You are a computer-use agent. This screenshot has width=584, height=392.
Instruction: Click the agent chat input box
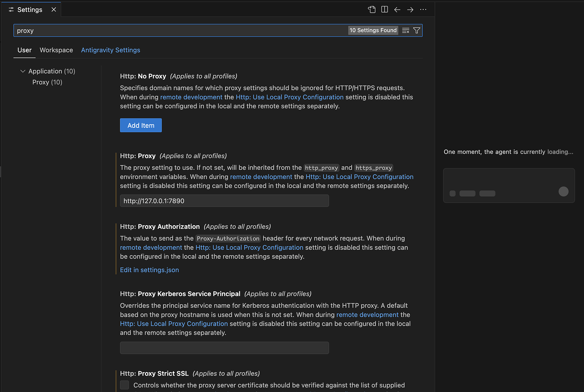509,185
